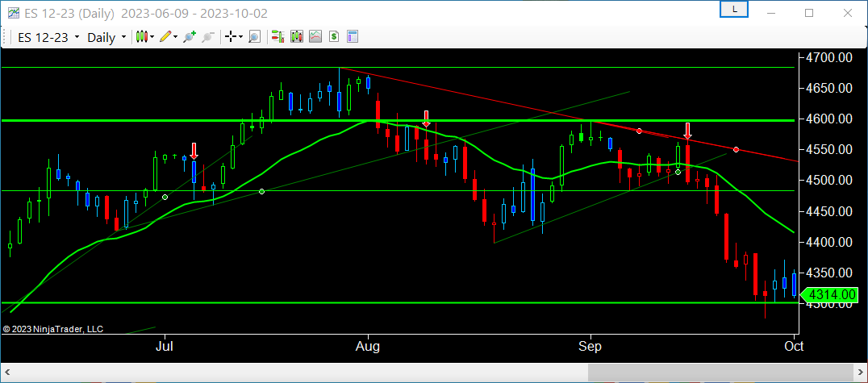This screenshot has height=383, width=868.
Task: Select the drawing tools pencil icon
Action: click(x=165, y=37)
